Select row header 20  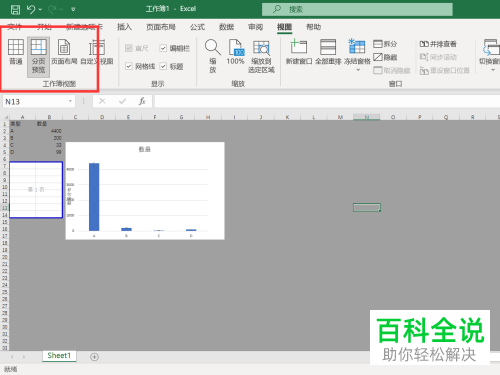(x=5, y=257)
